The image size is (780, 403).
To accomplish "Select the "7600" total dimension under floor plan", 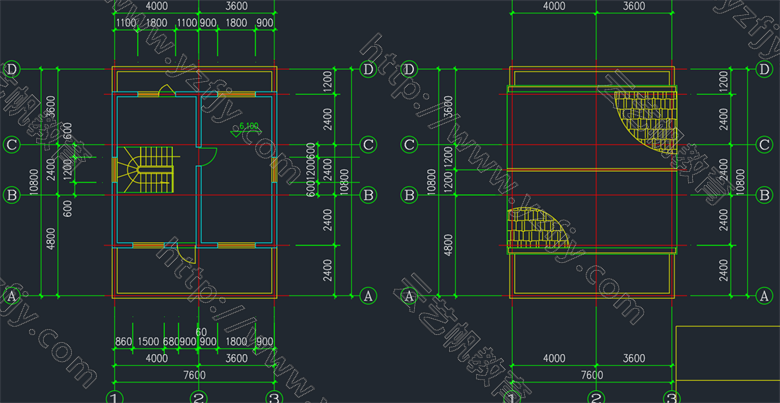I will click(x=195, y=375).
